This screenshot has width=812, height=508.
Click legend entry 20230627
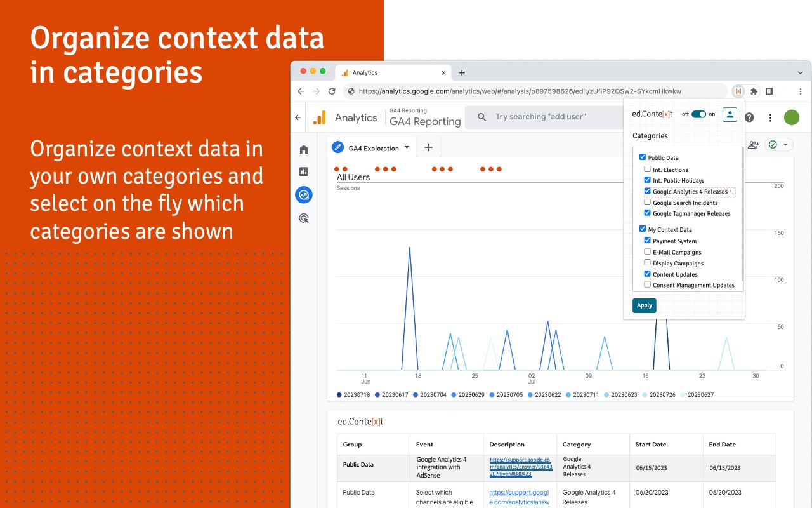coord(697,395)
